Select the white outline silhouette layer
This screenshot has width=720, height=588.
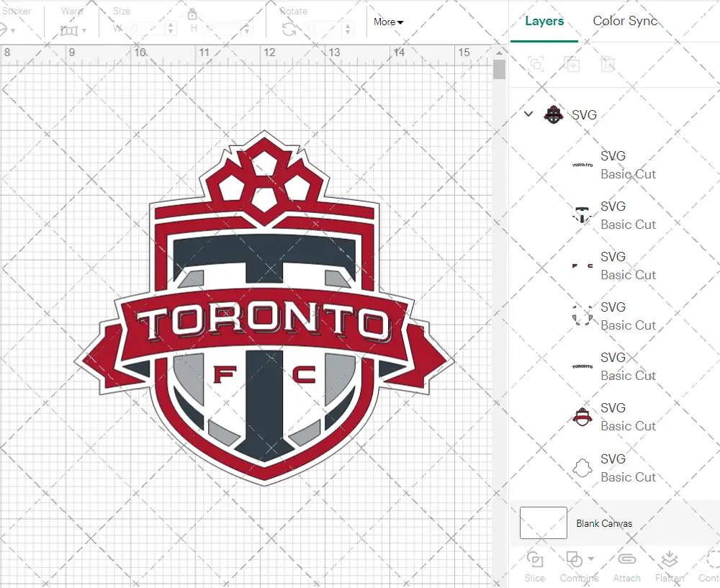tap(582, 468)
